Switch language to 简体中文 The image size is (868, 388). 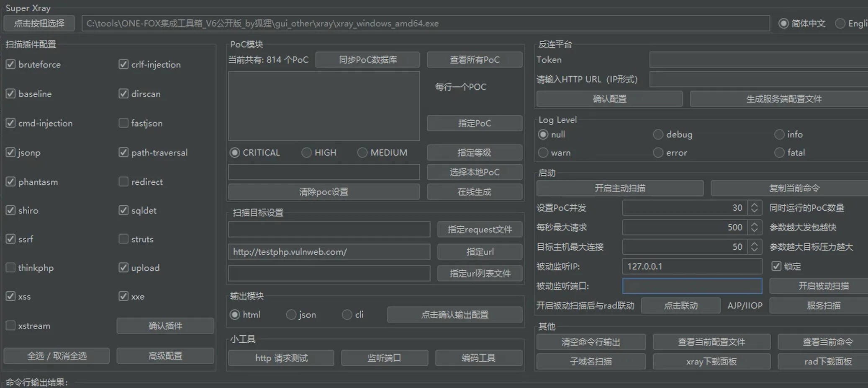pyautogui.click(x=783, y=23)
